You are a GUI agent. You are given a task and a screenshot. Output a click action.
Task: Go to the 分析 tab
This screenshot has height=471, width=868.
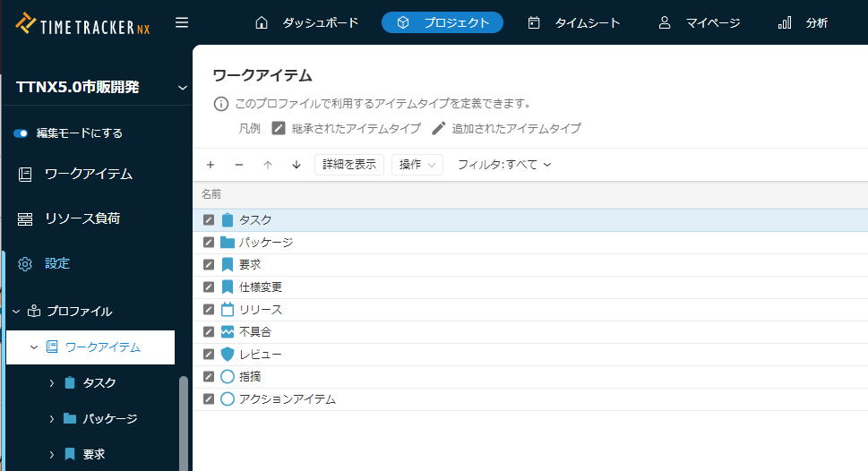pyautogui.click(x=803, y=22)
